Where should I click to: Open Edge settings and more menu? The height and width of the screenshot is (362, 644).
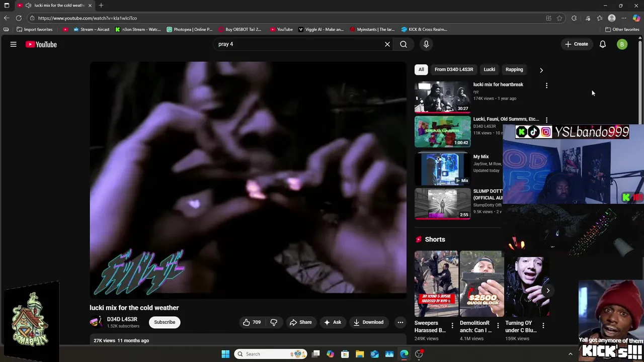coord(624,18)
